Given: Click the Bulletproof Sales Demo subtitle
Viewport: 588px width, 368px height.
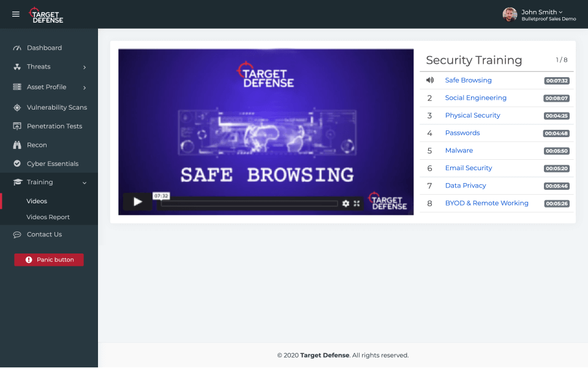Looking at the screenshot, I should pos(549,19).
